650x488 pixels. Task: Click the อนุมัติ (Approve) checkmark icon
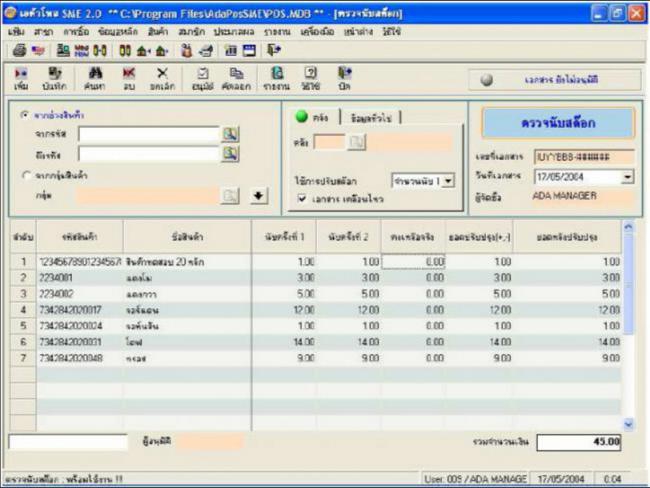click(x=203, y=78)
